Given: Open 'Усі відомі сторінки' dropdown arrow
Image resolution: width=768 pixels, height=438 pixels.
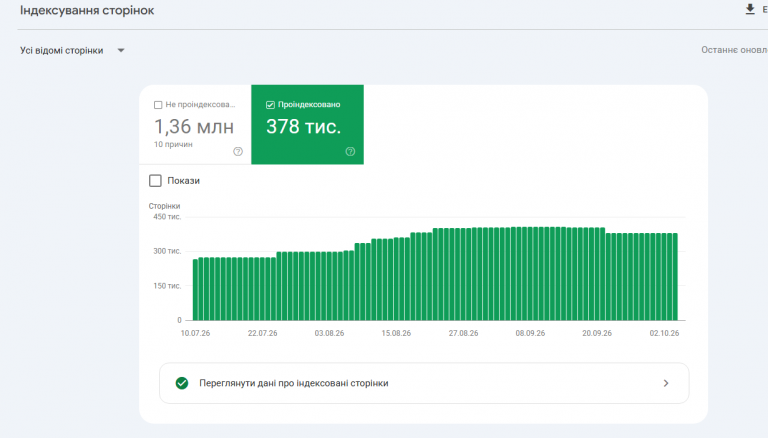Looking at the screenshot, I should 121,50.
